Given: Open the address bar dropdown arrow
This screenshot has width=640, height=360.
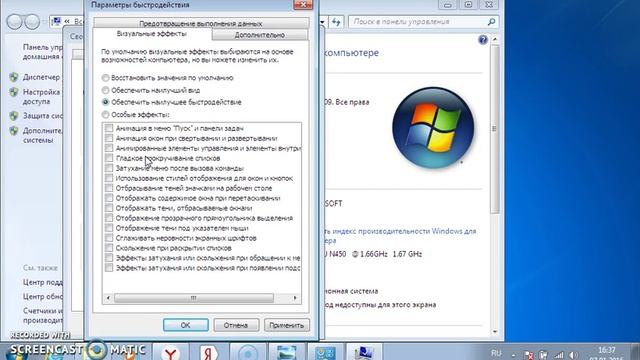Looking at the screenshot, I should (322, 22).
